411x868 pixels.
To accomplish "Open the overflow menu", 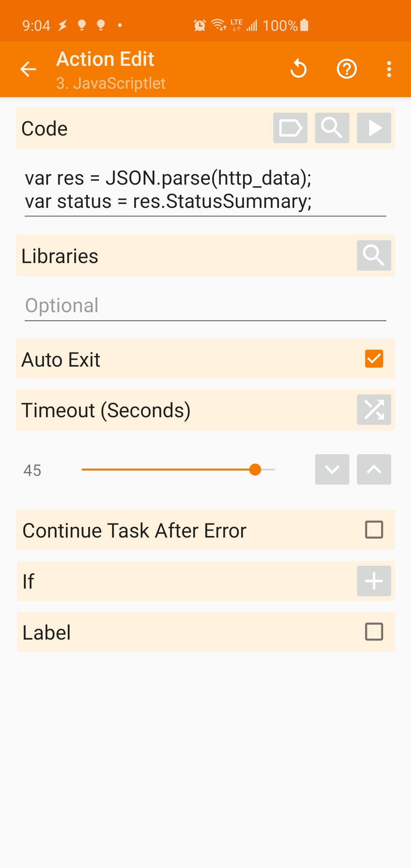I will pos(389,69).
